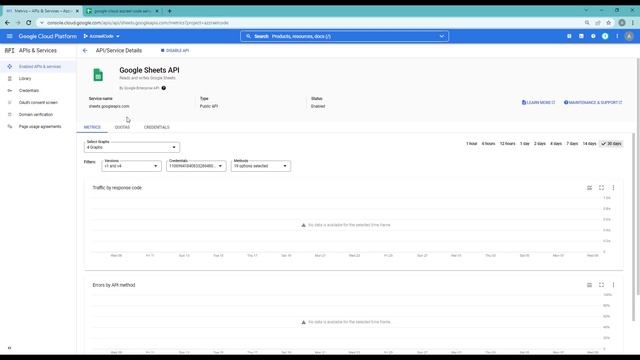Open the Credentials filter dropdown
The width and height of the screenshot is (640, 360).
click(x=196, y=166)
